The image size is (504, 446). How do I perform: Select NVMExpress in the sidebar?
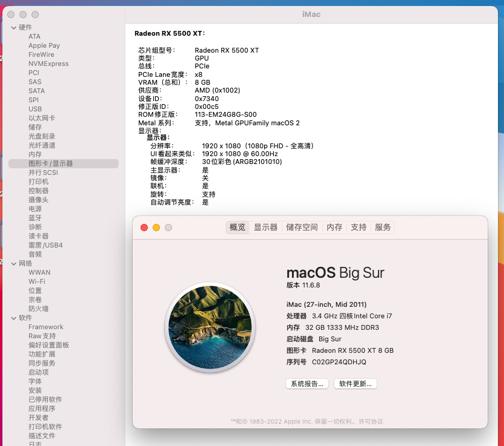pyautogui.click(x=48, y=64)
